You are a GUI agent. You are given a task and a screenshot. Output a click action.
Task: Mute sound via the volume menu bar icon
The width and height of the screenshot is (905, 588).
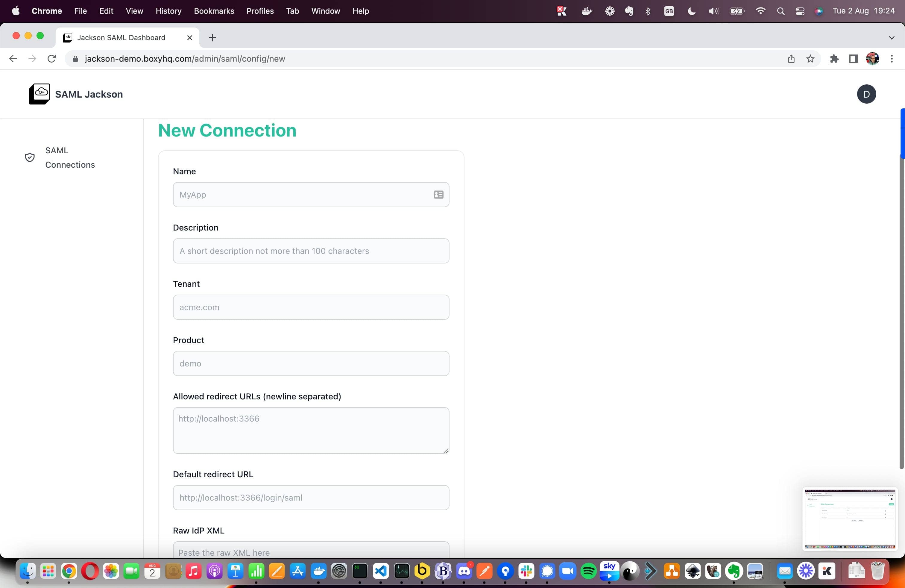713,11
